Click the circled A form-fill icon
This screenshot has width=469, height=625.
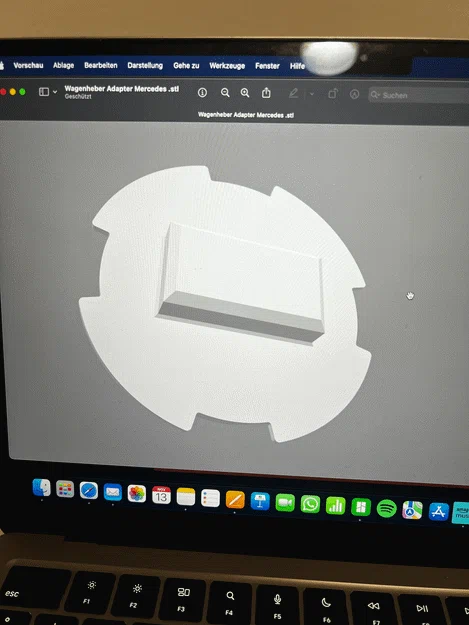[x=354, y=94]
